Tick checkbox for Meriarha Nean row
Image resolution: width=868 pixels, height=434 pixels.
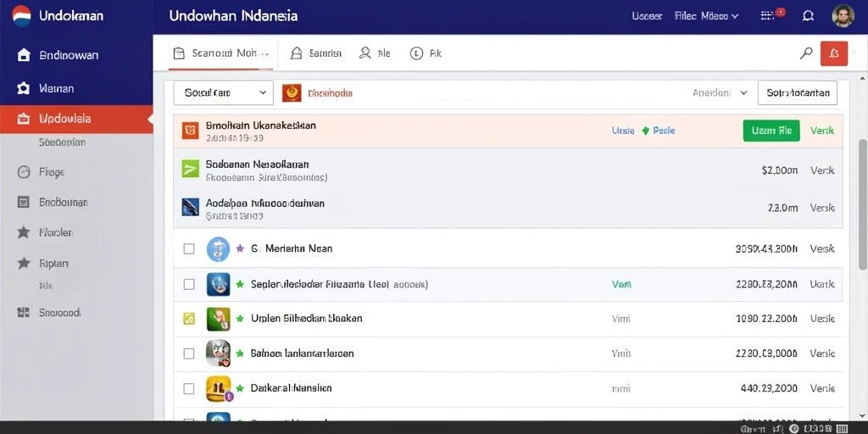tap(189, 249)
